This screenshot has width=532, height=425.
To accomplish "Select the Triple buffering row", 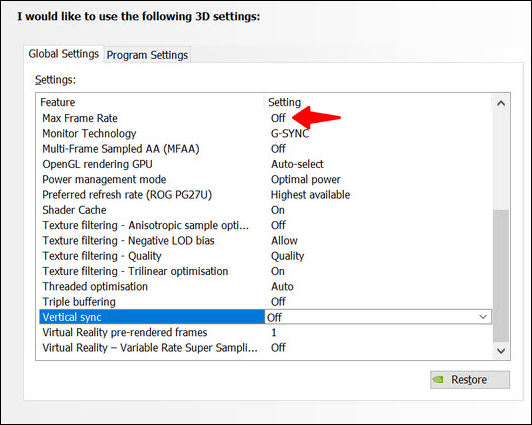I will 265,302.
